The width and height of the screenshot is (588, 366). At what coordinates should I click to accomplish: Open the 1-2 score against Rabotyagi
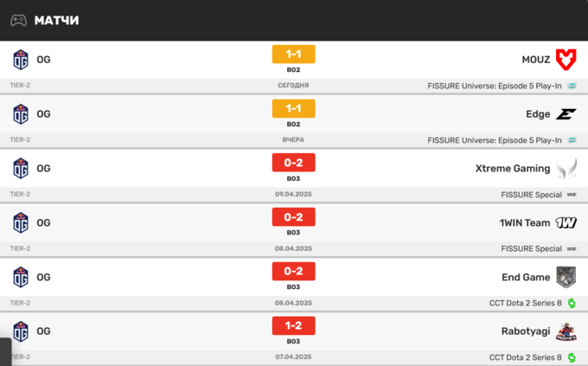293,325
